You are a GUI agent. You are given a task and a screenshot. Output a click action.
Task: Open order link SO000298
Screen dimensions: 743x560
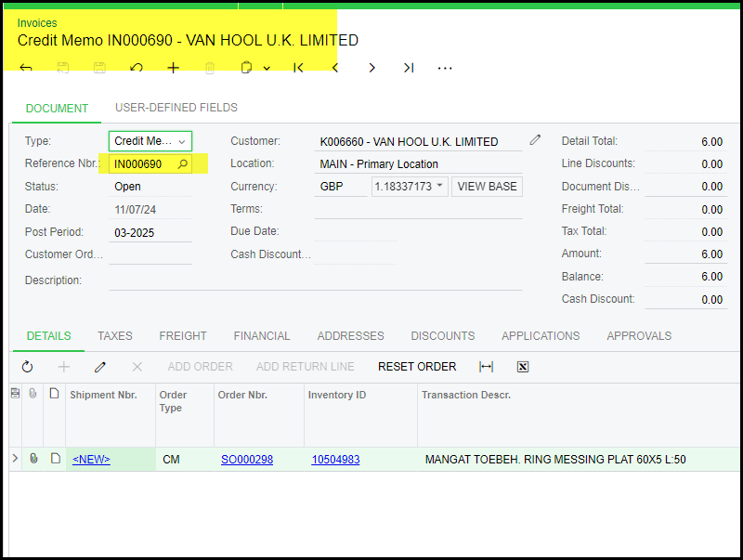pyautogui.click(x=247, y=460)
